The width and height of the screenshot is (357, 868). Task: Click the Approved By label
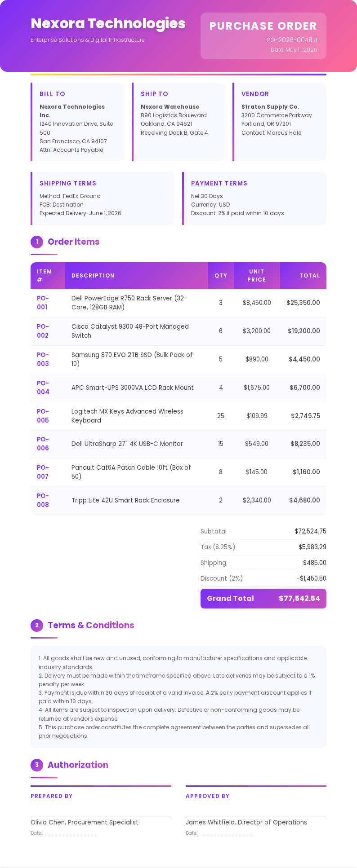pos(208,796)
